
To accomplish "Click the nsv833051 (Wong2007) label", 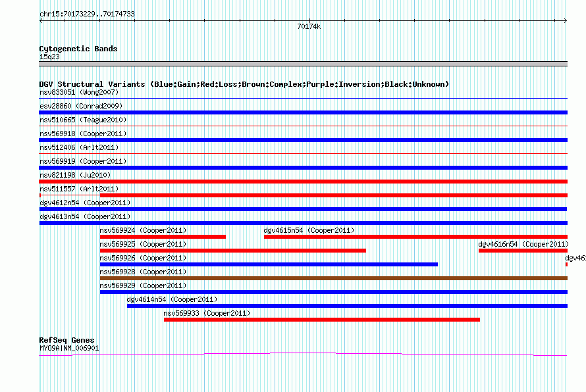I will coord(79,92).
